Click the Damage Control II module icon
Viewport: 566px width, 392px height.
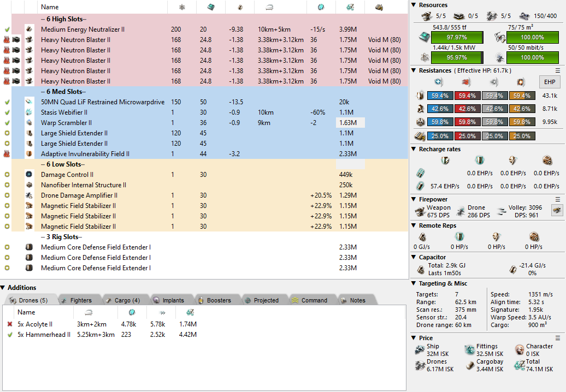[29, 175]
